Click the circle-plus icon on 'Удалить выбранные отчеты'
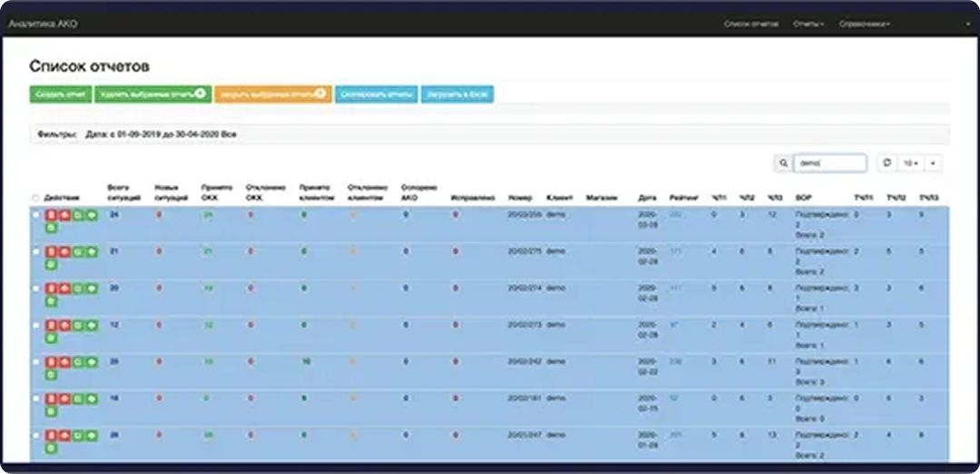This screenshot has width=980, height=474. (200, 94)
